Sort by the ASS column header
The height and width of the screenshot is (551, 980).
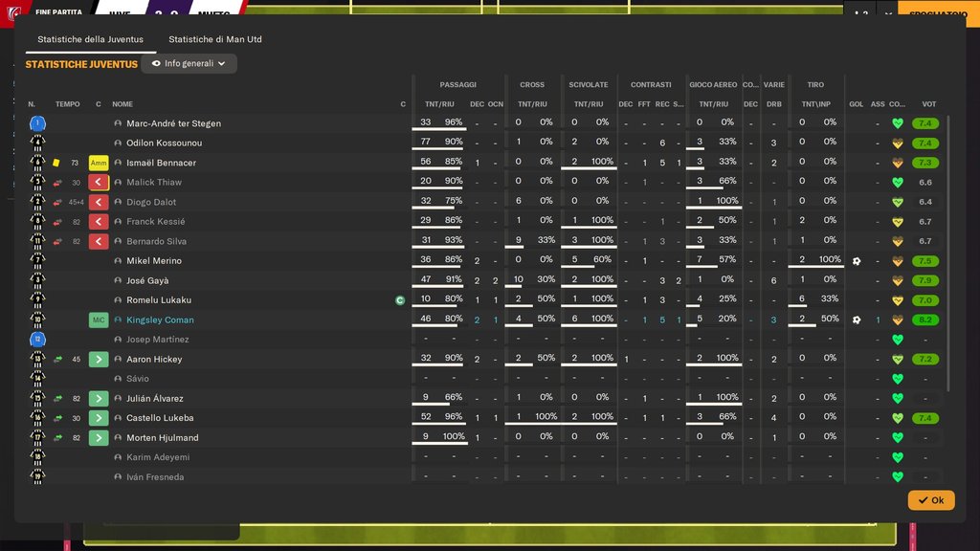[x=878, y=104]
